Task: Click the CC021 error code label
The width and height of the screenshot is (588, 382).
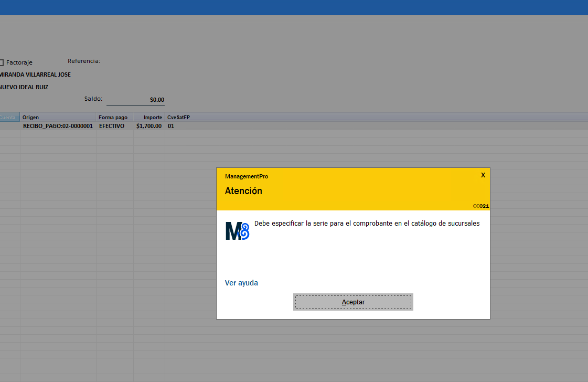Action: point(480,206)
